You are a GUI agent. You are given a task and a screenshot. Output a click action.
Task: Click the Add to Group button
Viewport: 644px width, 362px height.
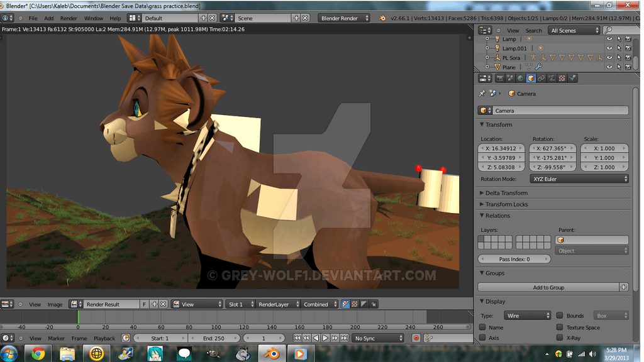click(x=548, y=287)
